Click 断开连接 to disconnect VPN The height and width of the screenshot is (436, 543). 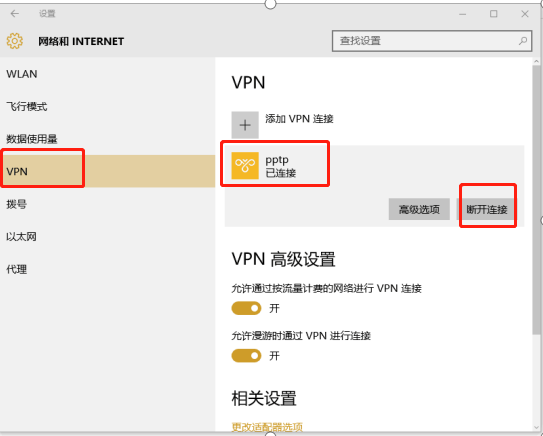(487, 209)
